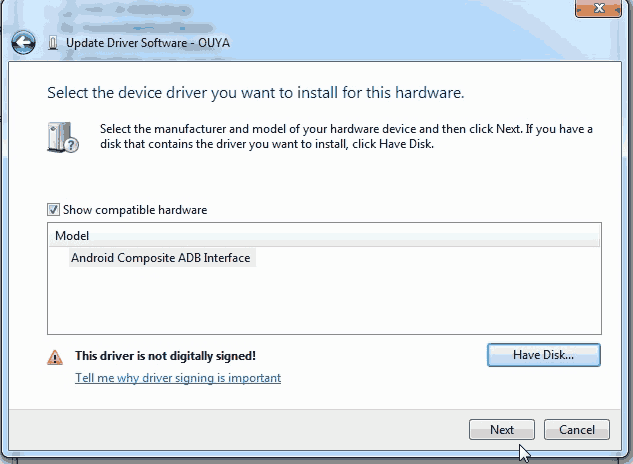Image resolution: width=633 pixels, height=464 pixels.
Task: Click the Model column header
Action: 324,235
